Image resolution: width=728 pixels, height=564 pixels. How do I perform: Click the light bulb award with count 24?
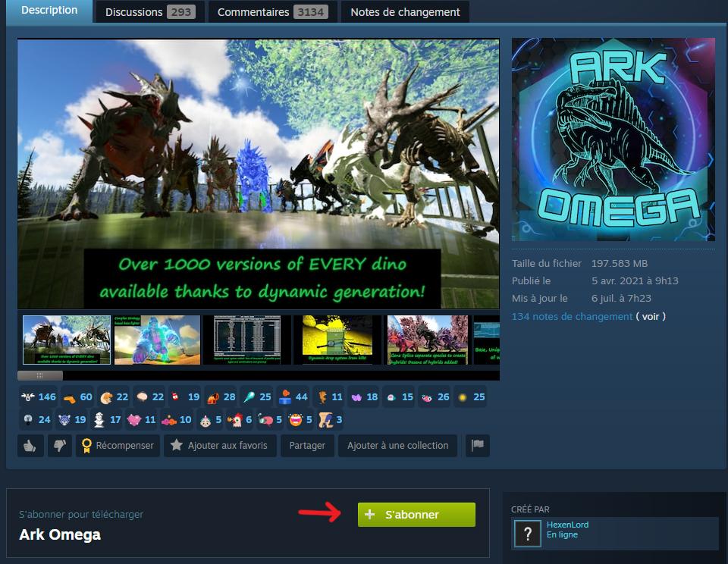point(36,420)
